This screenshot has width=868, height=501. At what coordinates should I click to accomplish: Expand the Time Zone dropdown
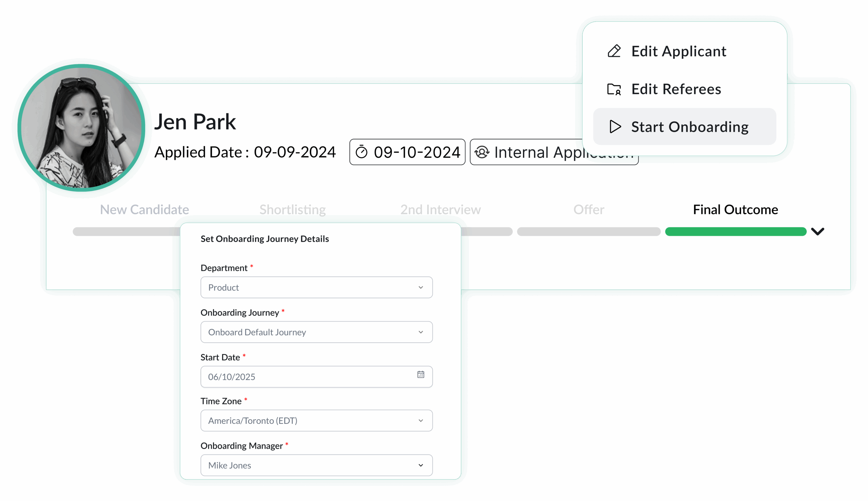tap(316, 421)
